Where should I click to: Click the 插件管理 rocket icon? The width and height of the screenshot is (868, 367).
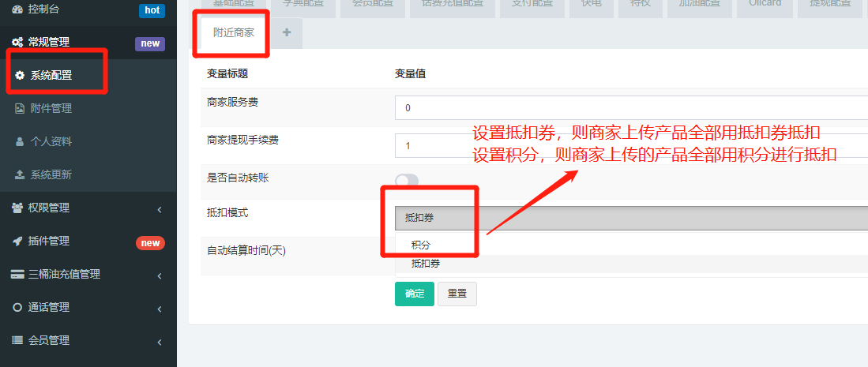17,242
